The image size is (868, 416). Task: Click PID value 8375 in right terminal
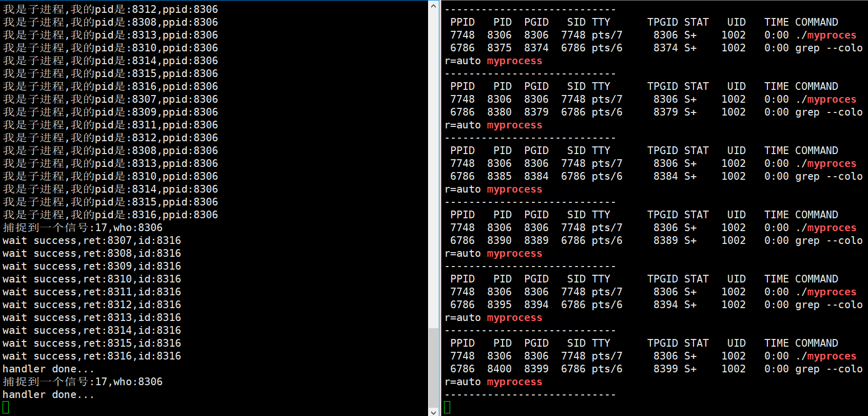[499, 48]
